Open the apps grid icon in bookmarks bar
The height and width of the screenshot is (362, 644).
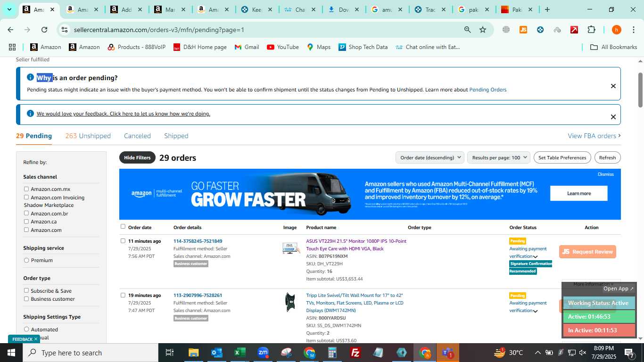pos(12,47)
